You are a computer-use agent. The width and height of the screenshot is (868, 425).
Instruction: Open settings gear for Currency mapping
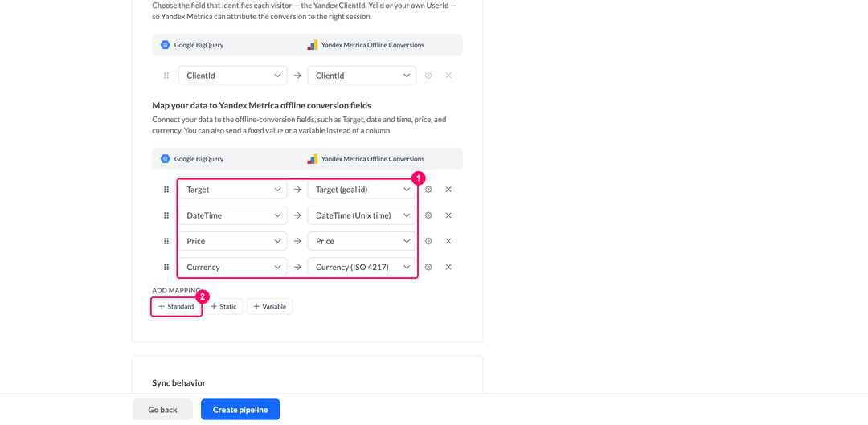point(428,267)
